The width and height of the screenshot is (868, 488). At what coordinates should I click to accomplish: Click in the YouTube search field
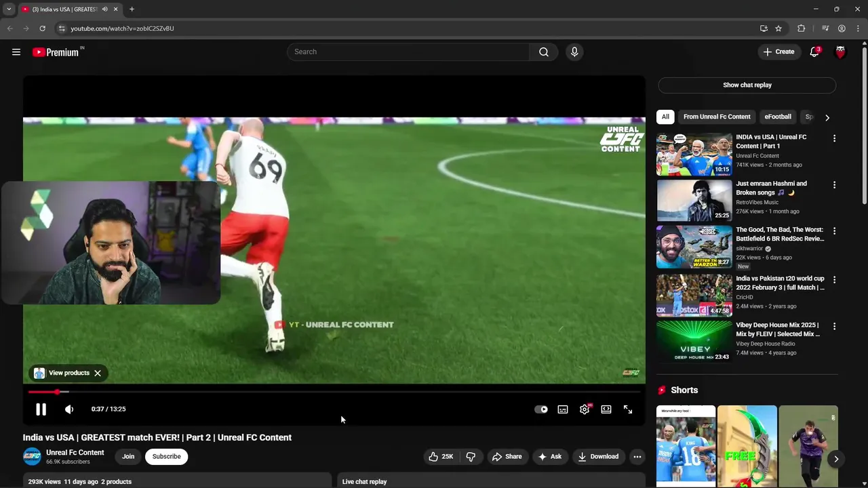pyautogui.click(x=408, y=52)
